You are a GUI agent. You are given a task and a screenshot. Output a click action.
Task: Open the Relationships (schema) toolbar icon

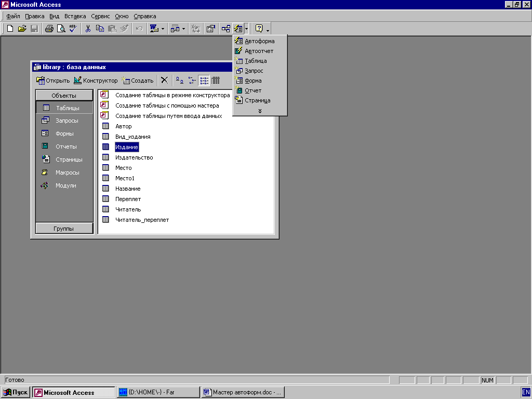(225, 29)
